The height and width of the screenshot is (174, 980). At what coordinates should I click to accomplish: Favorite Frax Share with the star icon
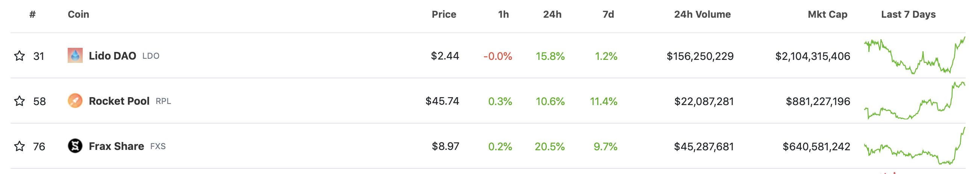[20, 146]
